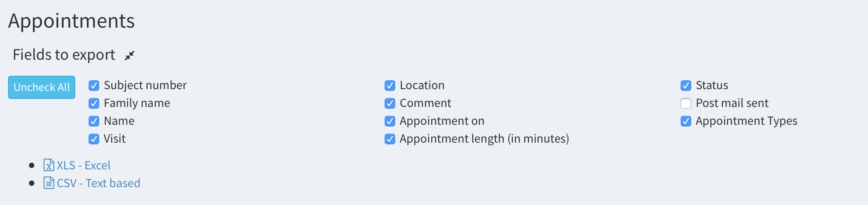The image size is (868, 205).
Task: Click the Post mail sent label
Action: click(732, 103)
